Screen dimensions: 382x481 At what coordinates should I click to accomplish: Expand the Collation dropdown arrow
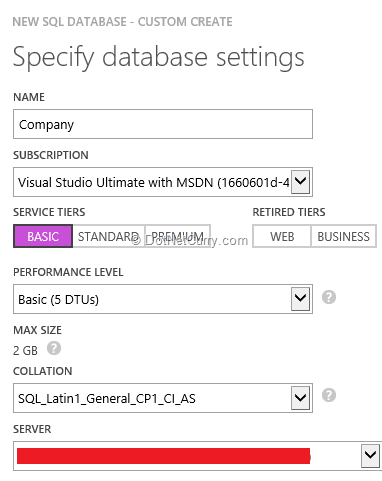[300, 398]
